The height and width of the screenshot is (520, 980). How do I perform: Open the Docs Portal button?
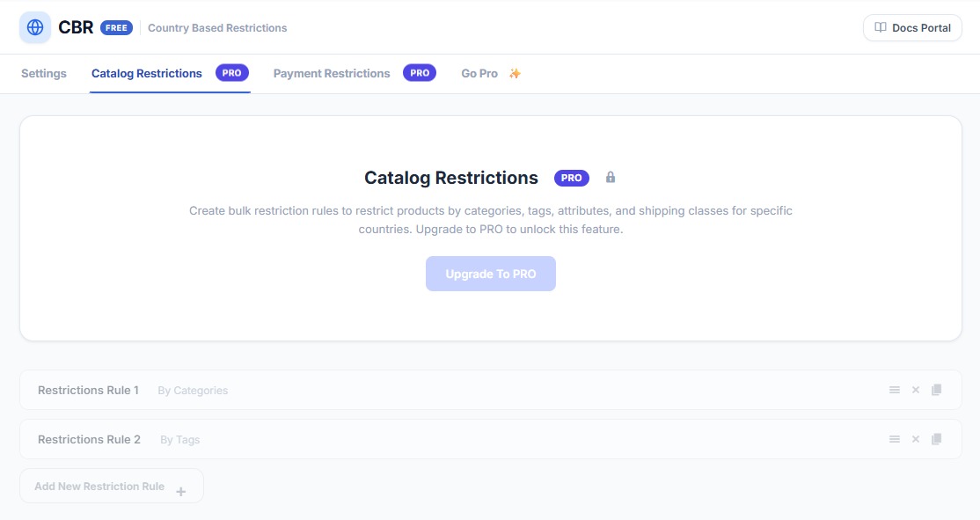[912, 27]
